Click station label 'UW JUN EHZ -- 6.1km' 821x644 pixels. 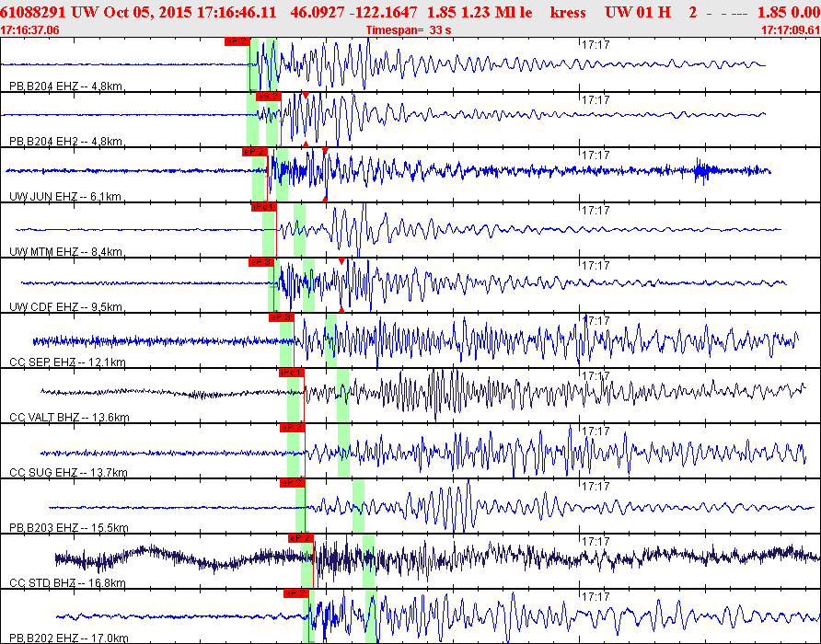click(x=65, y=197)
